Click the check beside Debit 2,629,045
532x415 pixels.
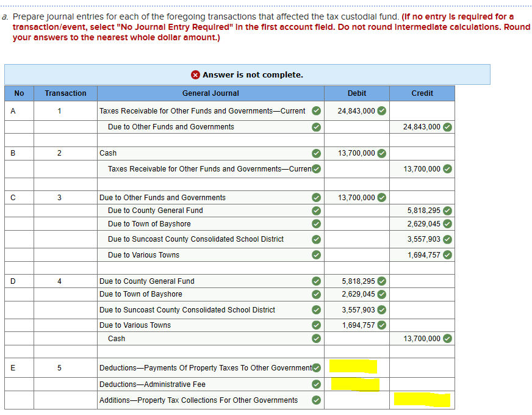(382, 294)
